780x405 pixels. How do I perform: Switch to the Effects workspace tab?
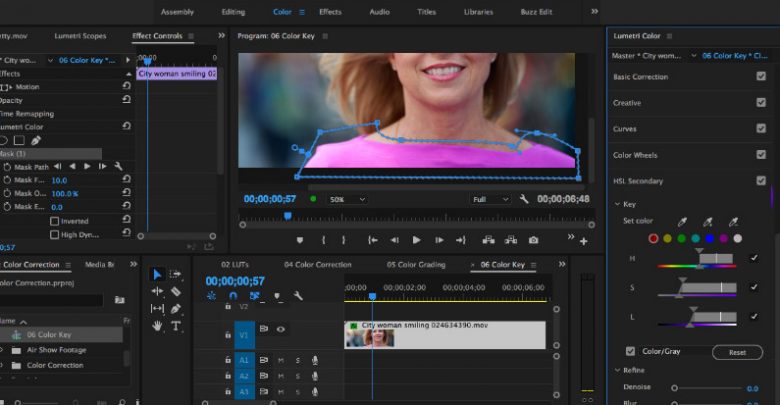pyautogui.click(x=330, y=12)
